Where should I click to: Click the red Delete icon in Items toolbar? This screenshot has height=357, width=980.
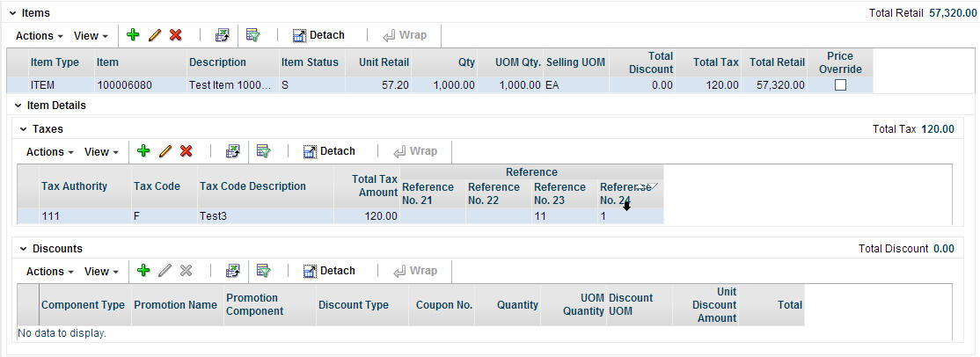point(176,35)
